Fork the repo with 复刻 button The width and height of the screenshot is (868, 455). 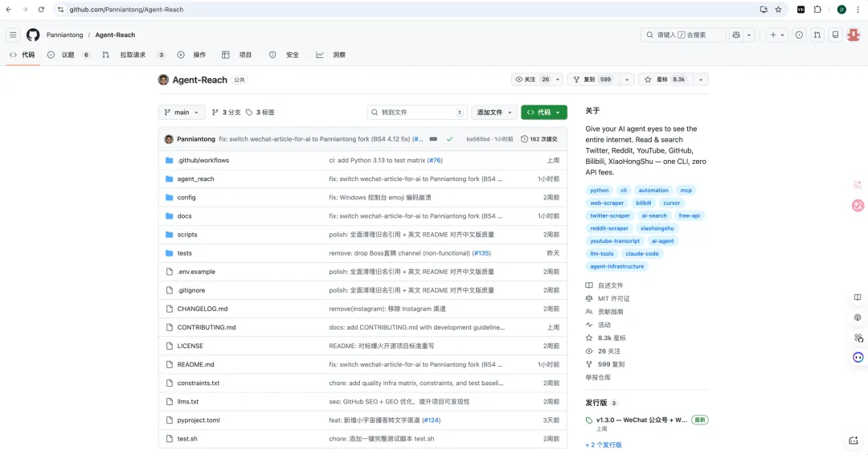593,80
